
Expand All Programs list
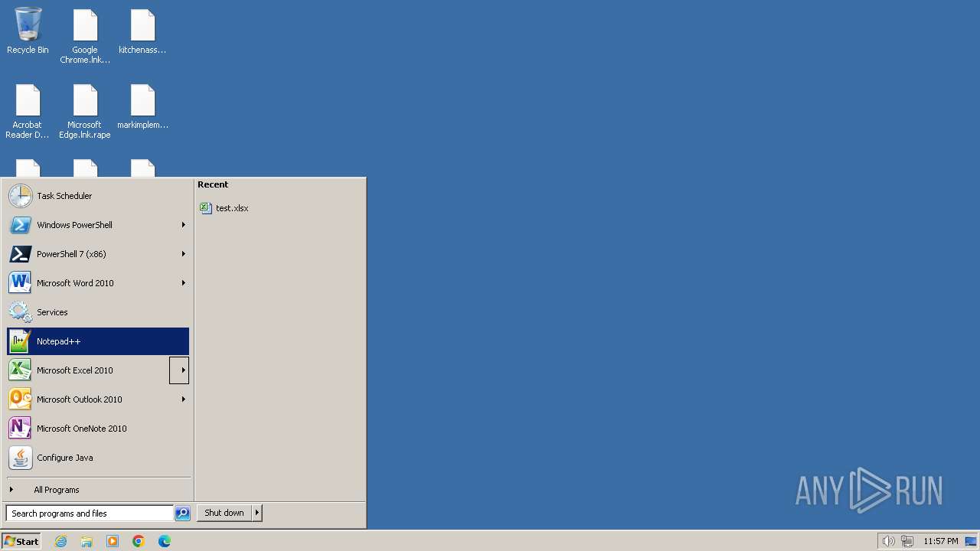click(x=98, y=490)
